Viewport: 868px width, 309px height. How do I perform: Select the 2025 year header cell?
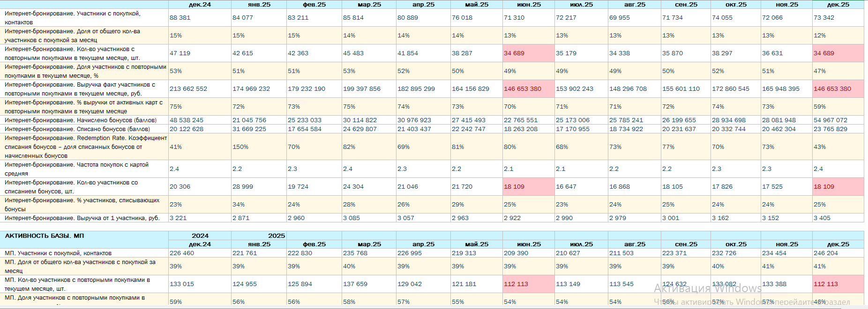click(277, 236)
